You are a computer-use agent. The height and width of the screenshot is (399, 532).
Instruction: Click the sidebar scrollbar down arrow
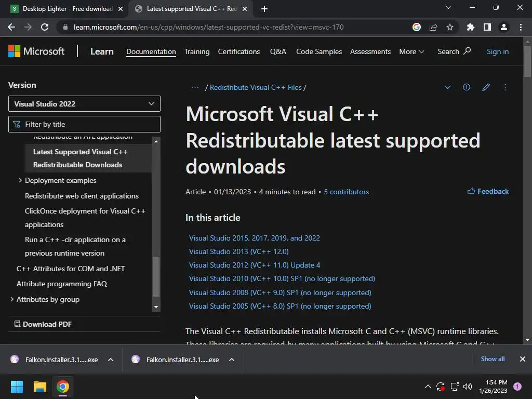[156, 307]
